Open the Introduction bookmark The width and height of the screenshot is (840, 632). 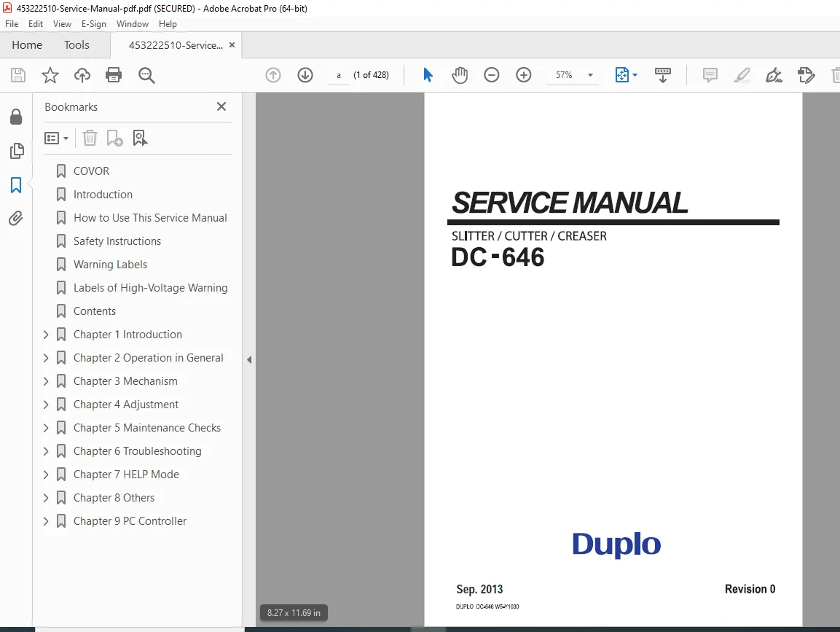click(x=103, y=195)
